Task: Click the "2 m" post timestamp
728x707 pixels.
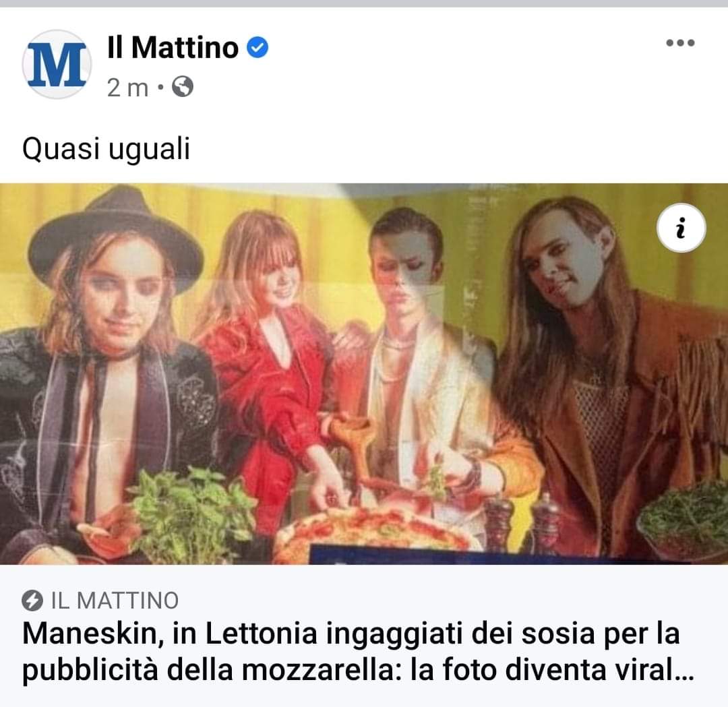Action: 127,88
